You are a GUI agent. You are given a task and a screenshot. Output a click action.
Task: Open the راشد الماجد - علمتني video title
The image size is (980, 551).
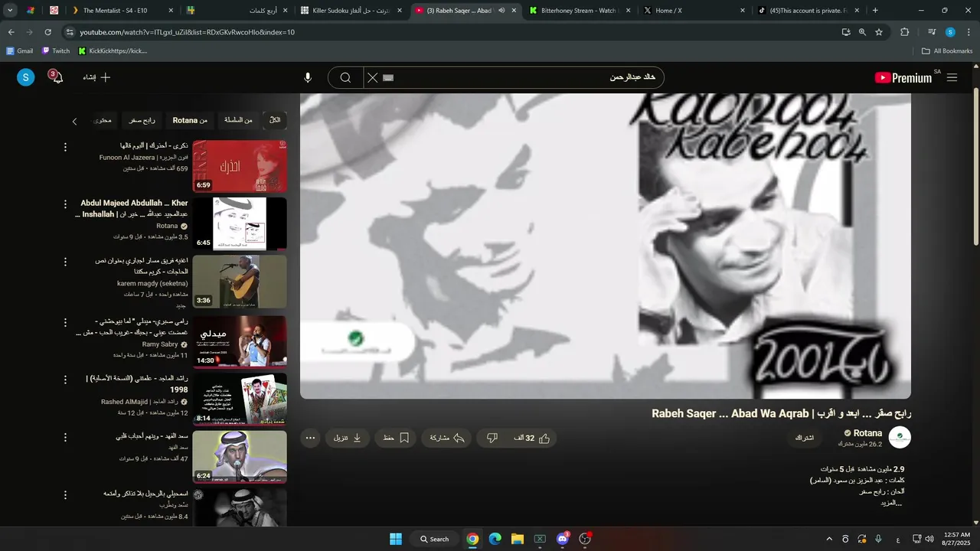click(x=137, y=384)
